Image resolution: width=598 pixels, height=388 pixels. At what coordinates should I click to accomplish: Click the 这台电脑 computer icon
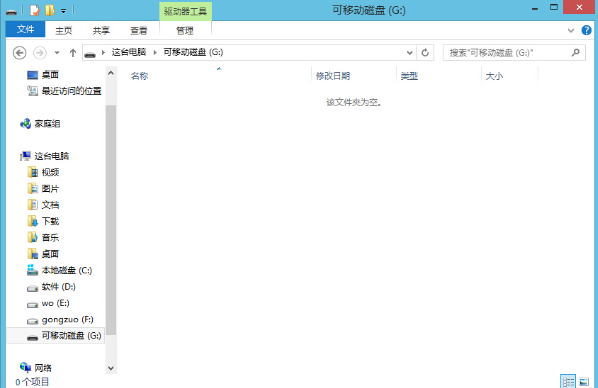(x=26, y=156)
